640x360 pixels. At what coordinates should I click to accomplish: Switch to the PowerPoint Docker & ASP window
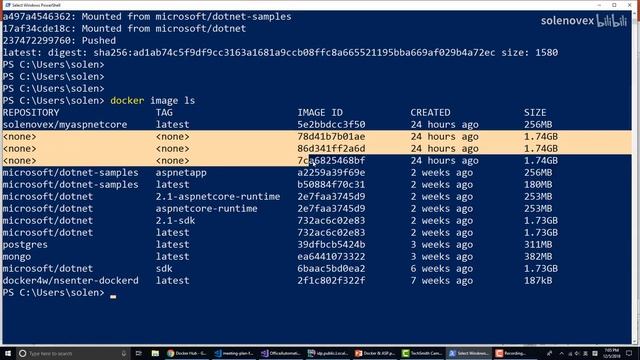[x=376, y=353]
